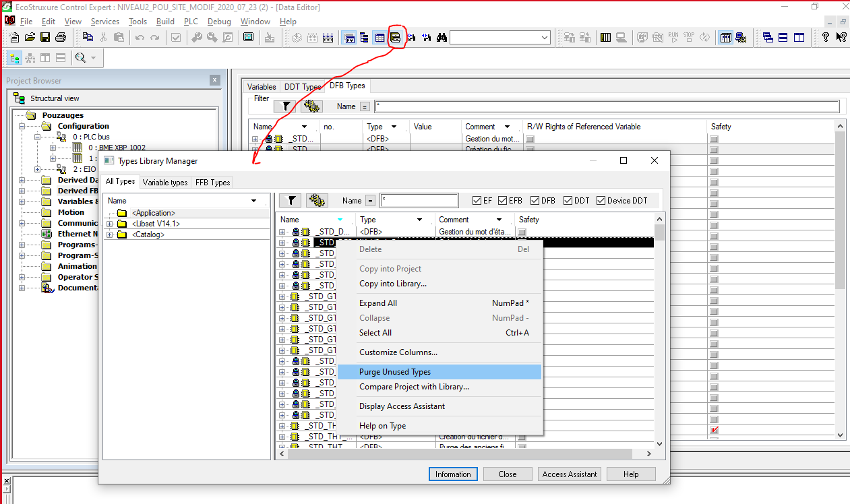Expand the _STD_D... row in Types Library Manager
The width and height of the screenshot is (850, 504).
tap(282, 232)
